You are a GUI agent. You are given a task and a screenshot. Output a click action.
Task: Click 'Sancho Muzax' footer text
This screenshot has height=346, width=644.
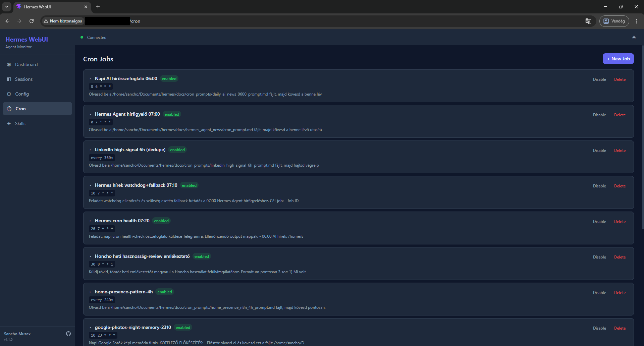pos(17,334)
